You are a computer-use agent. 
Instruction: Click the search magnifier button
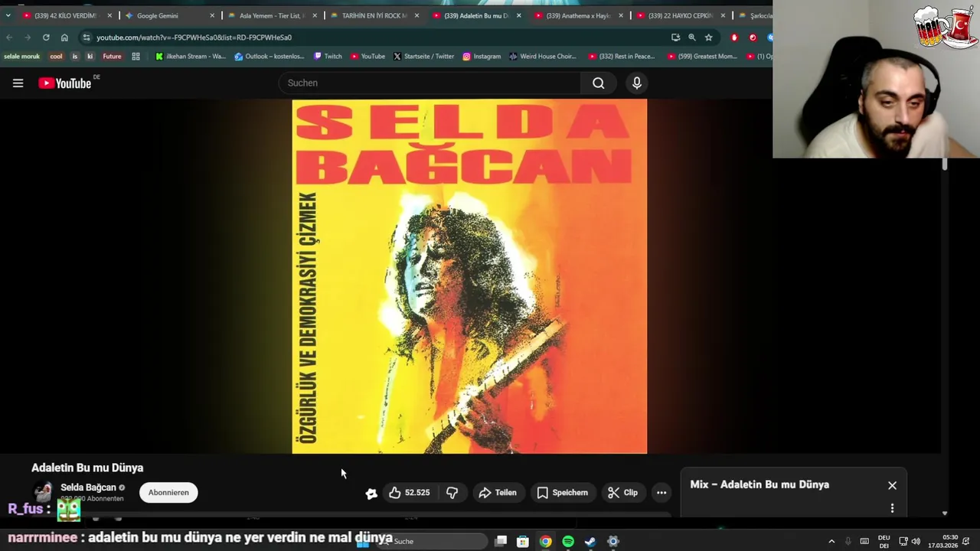[x=599, y=83]
